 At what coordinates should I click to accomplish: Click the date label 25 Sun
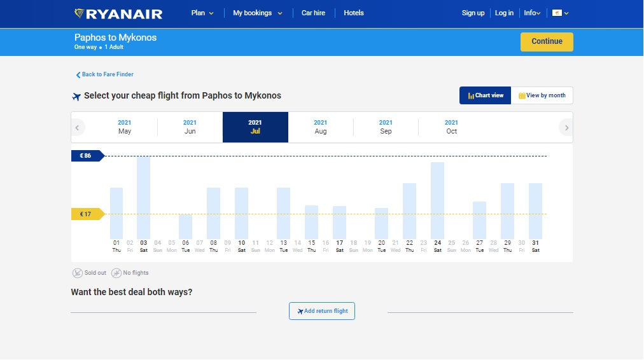[451, 246]
